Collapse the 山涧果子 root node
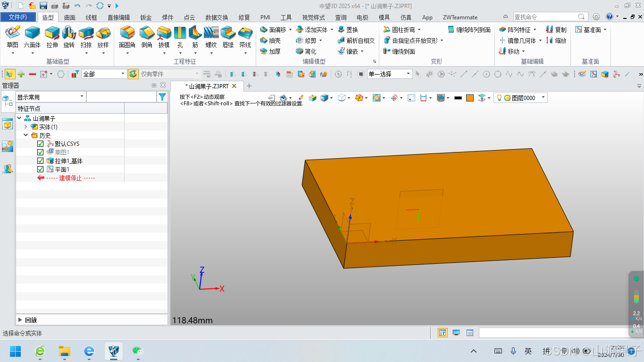The width and height of the screenshot is (644, 362). (x=19, y=118)
